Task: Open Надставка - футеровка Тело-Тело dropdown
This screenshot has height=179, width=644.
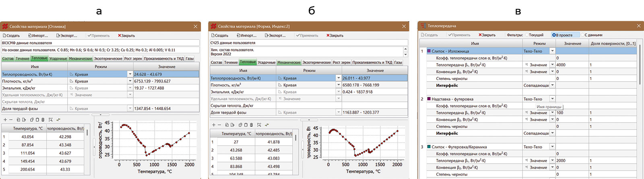Action: 552,99
